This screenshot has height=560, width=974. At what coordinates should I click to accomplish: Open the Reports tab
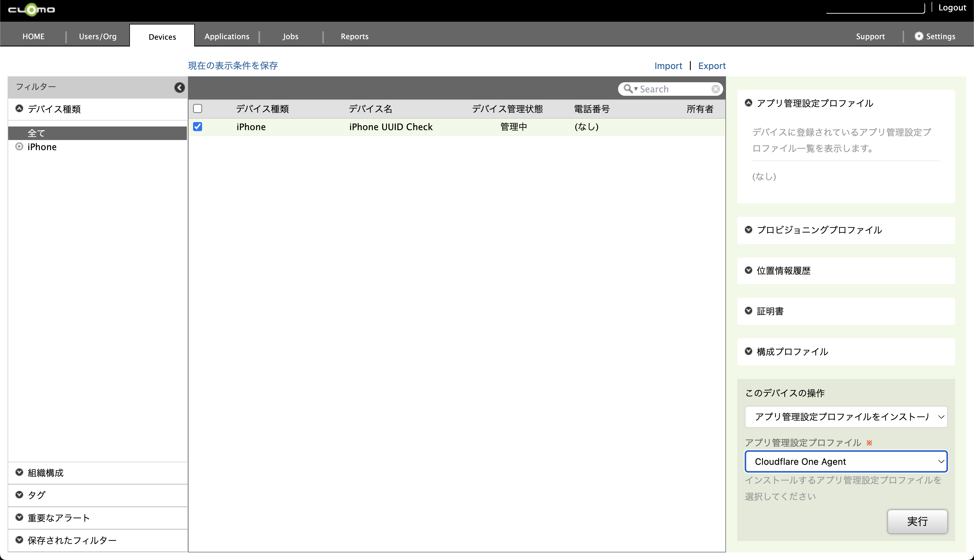[x=354, y=37]
